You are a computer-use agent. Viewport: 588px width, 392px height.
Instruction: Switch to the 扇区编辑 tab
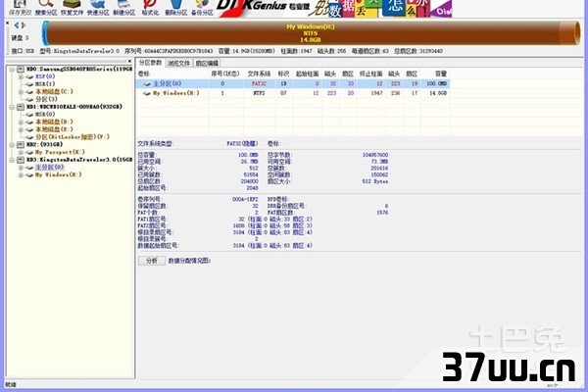(x=207, y=63)
